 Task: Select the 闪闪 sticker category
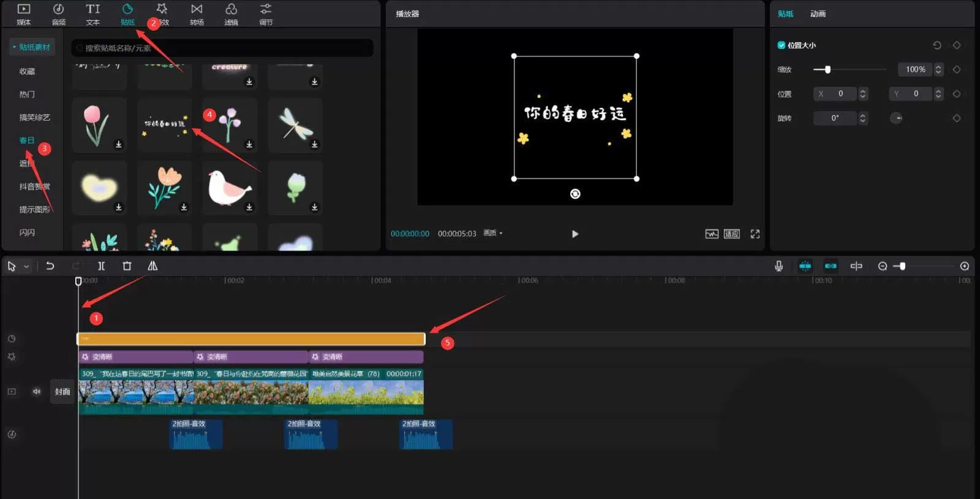pos(27,232)
